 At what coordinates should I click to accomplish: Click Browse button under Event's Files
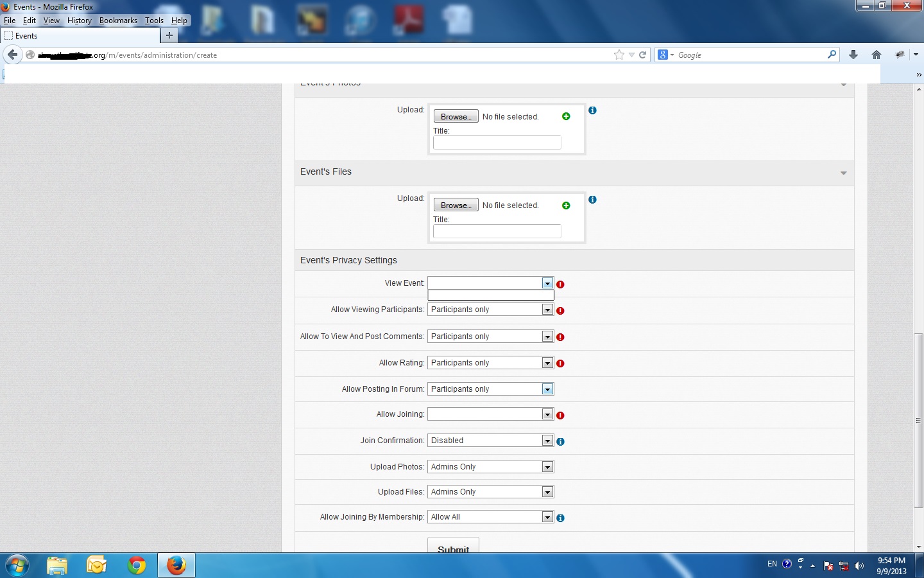[456, 206]
